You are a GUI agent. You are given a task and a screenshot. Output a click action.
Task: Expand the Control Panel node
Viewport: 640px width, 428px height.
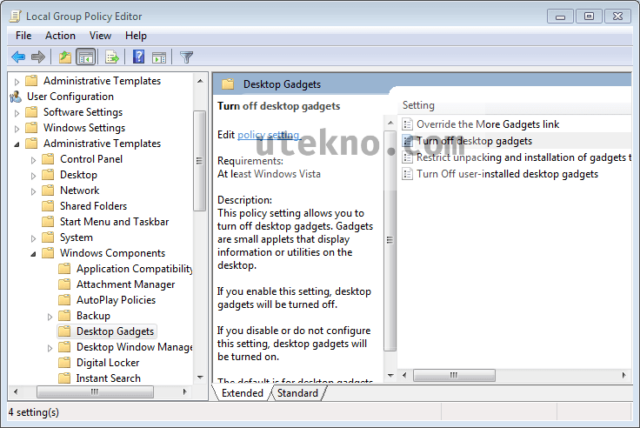(33, 160)
